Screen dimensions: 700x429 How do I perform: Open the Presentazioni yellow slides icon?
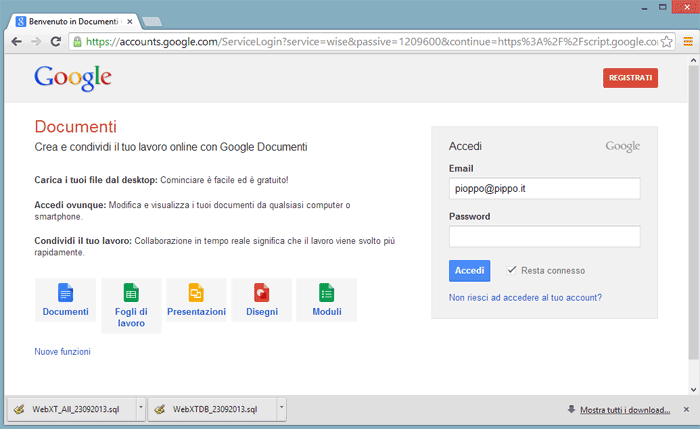pyautogui.click(x=196, y=293)
